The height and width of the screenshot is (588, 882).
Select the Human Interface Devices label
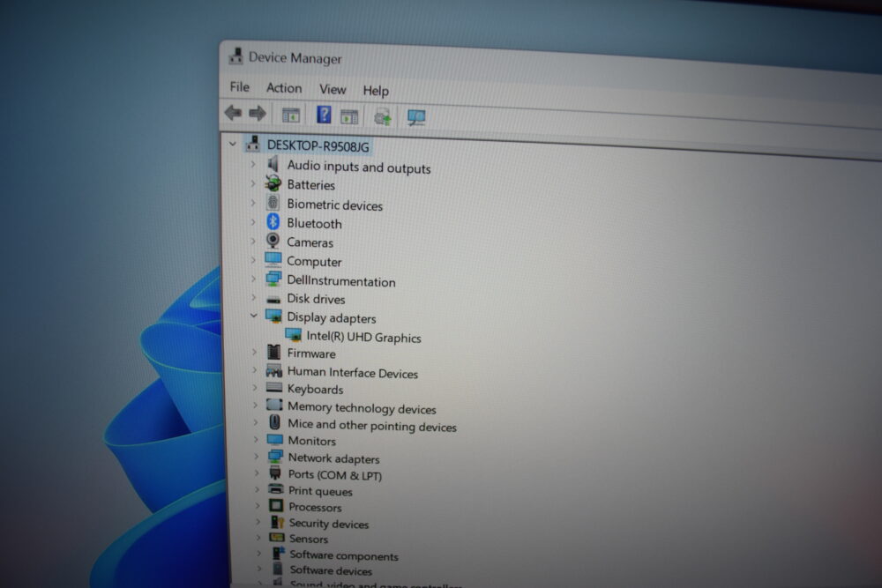point(353,373)
